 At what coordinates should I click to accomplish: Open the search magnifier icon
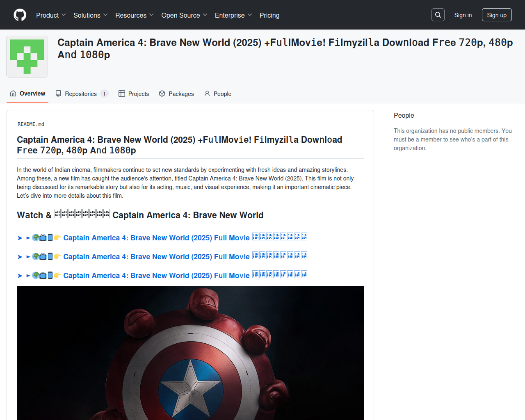pos(438,15)
